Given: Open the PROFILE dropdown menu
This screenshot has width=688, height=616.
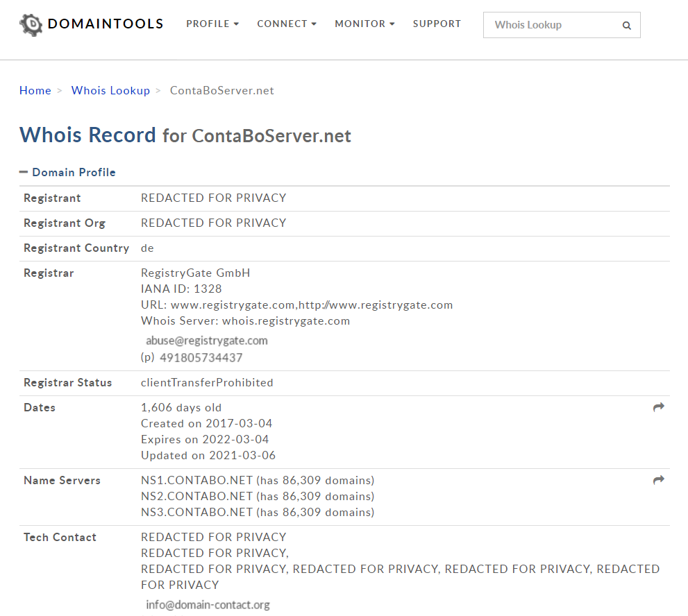Looking at the screenshot, I should 212,24.
